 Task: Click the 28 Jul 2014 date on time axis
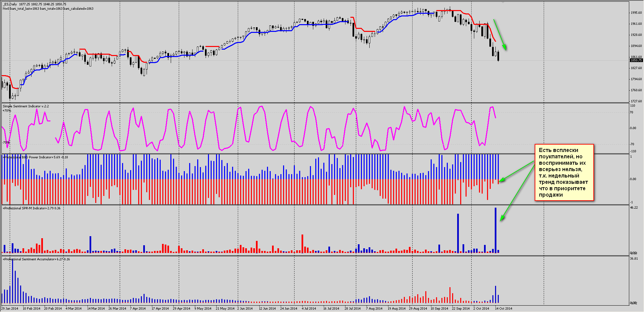point(353,309)
